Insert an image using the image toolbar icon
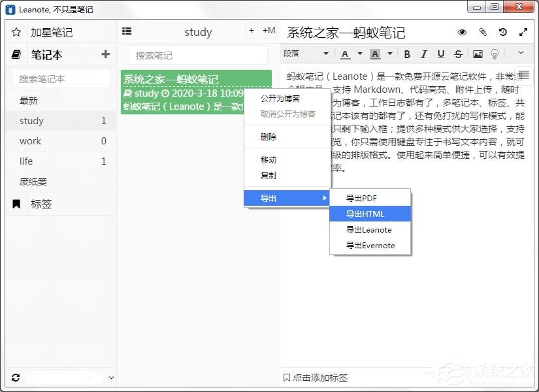The height and width of the screenshot is (392, 539). coord(477,53)
